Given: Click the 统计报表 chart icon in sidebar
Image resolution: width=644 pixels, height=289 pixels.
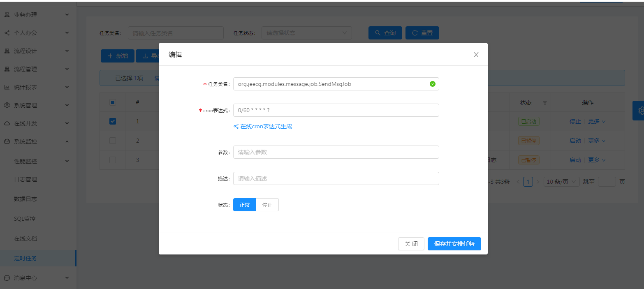Looking at the screenshot, I should (x=7, y=87).
